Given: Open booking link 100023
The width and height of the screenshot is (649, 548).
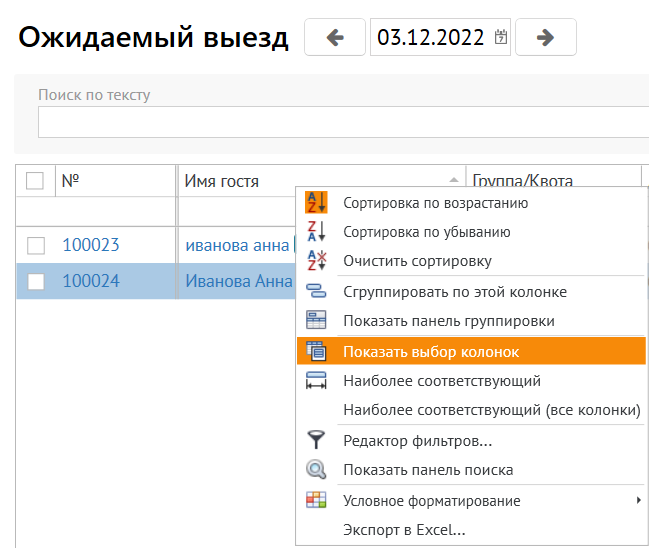Looking at the screenshot, I should tap(91, 245).
